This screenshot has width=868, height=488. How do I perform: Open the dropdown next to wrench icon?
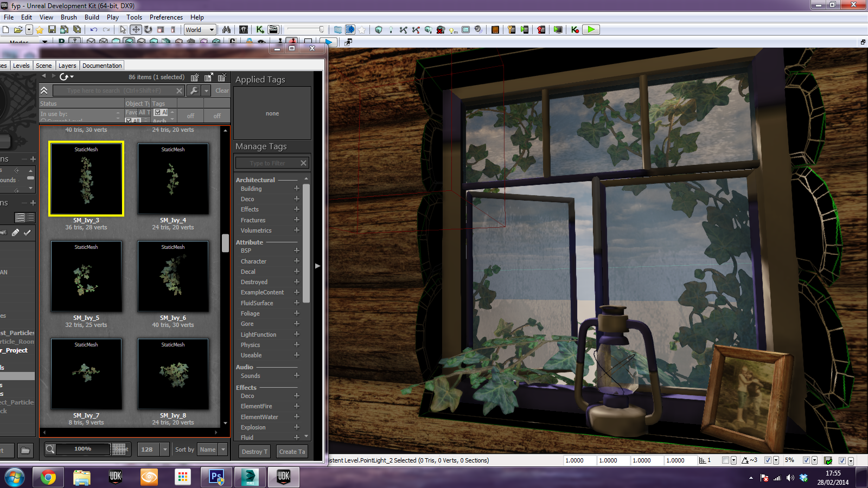click(206, 91)
